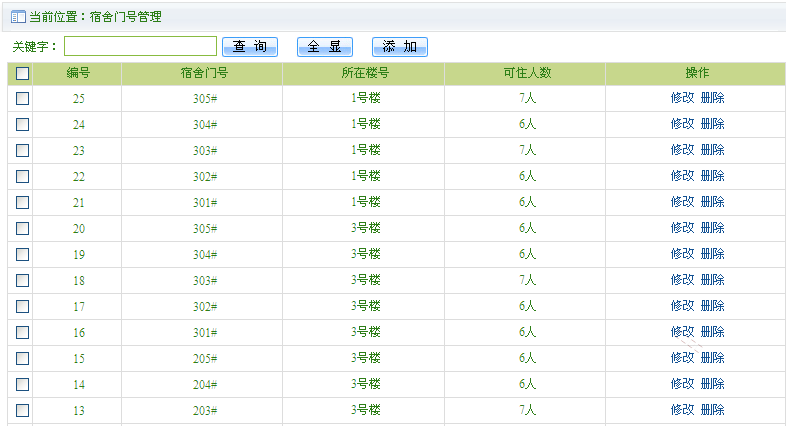The height and width of the screenshot is (426, 786).
Task: Select checkbox of row 20
Action: point(23,229)
